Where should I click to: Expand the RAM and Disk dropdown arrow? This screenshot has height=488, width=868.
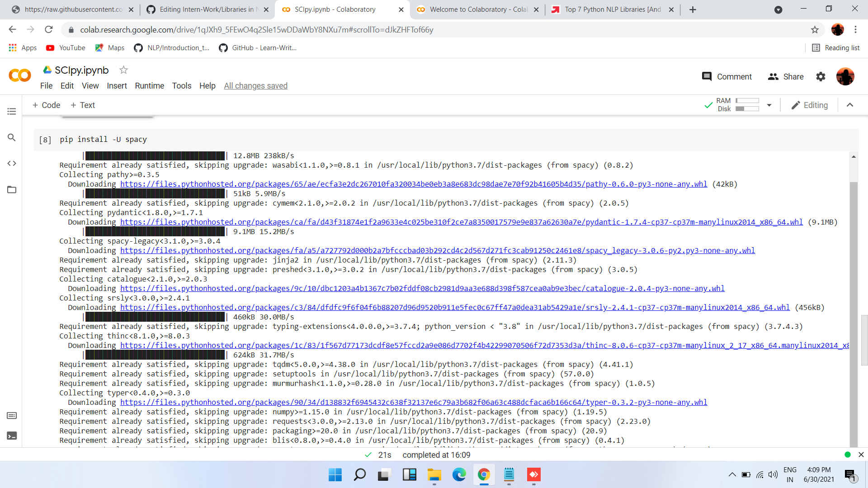point(769,105)
